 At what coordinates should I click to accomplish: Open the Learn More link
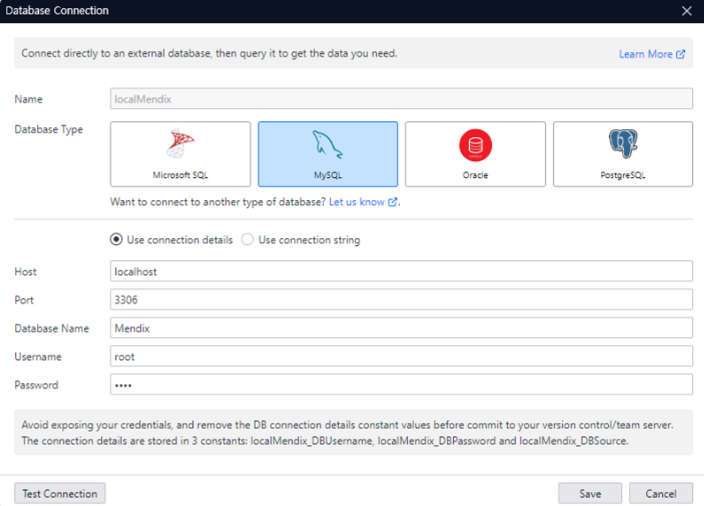point(651,54)
